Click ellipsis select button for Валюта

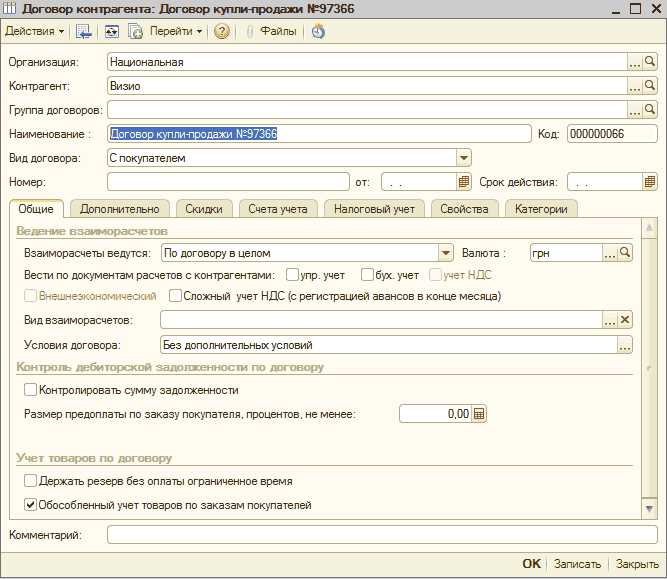pos(610,253)
